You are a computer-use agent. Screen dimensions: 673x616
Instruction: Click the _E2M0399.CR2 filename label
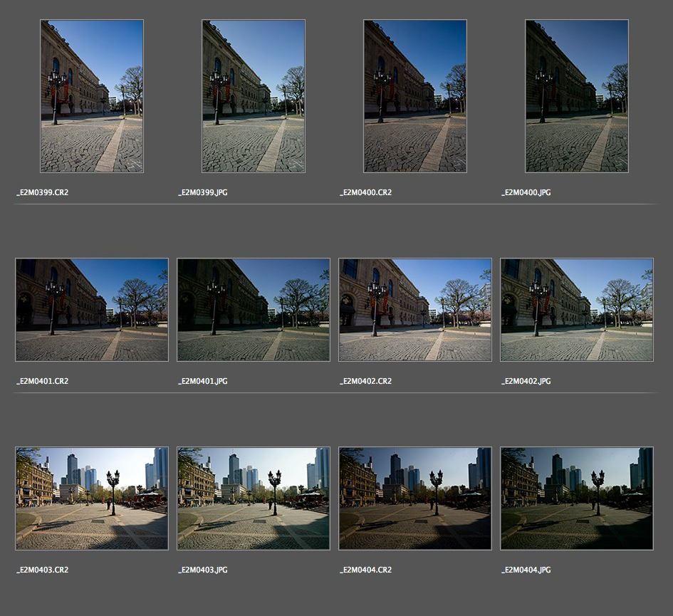pyautogui.click(x=43, y=193)
